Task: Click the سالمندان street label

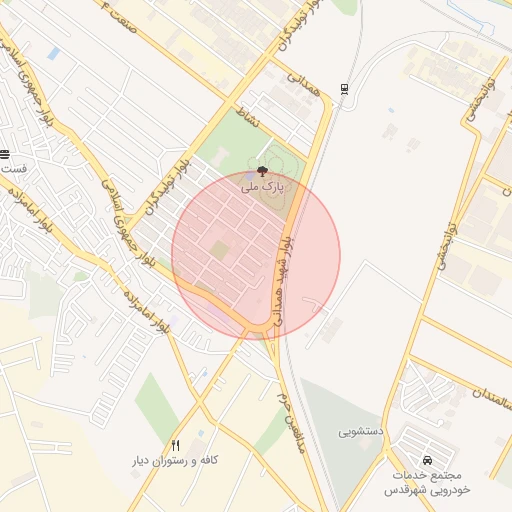Action: click(493, 399)
